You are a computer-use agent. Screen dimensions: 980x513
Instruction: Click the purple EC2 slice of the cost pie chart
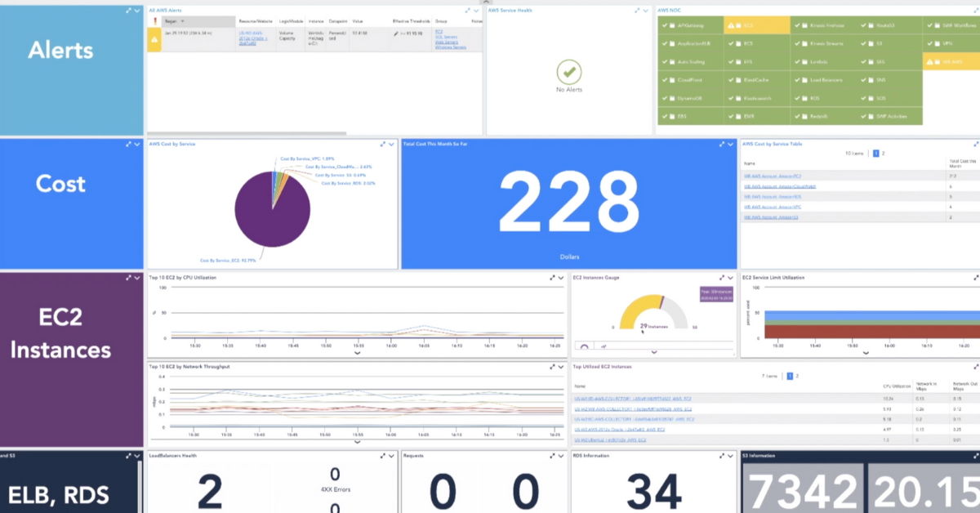[272, 211]
